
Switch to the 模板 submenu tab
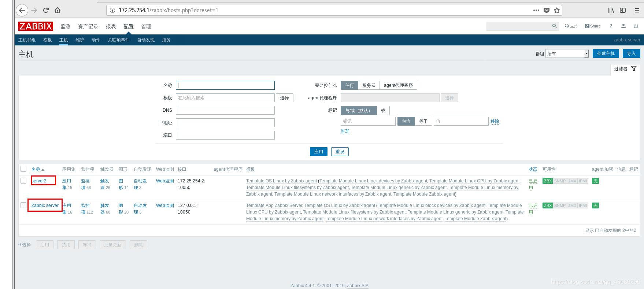coord(47,40)
